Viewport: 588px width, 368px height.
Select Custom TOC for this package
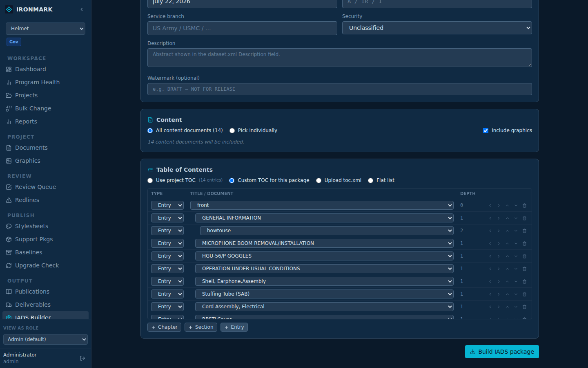click(x=232, y=181)
